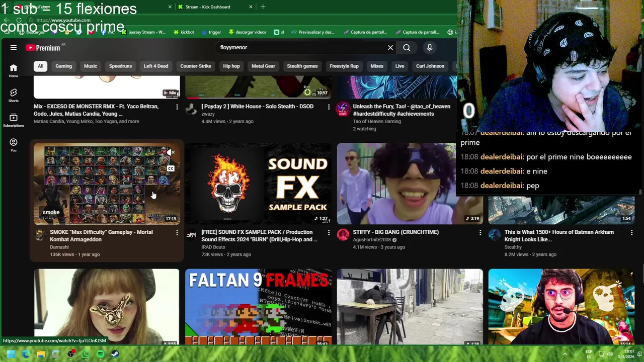Select the Counter-Strike filter chip
Screen dimensions: 644x362
tap(196, 66)
